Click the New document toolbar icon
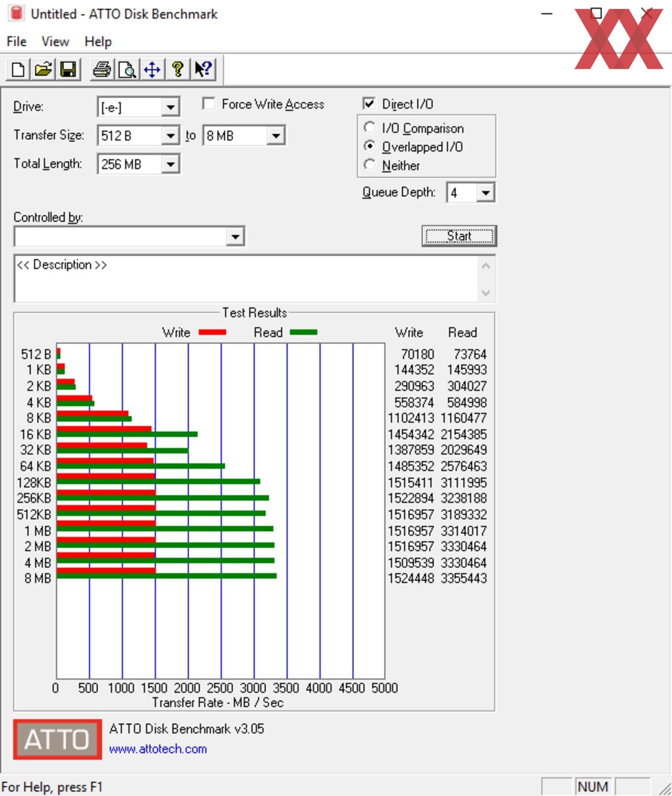The width and height of the screenshot is (672, 796). click(18, 69)
